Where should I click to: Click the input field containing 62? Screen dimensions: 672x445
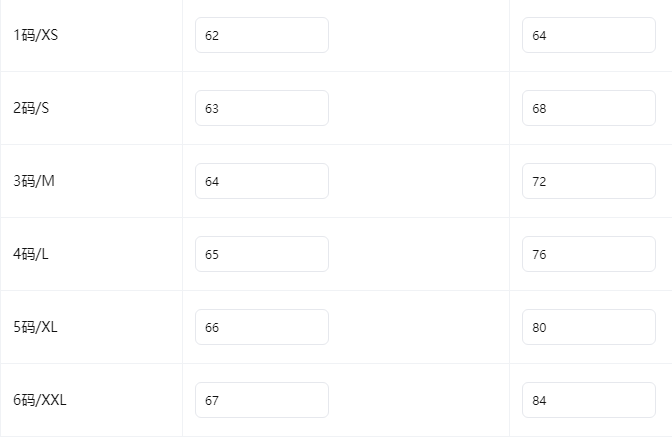tap(261, 35)
